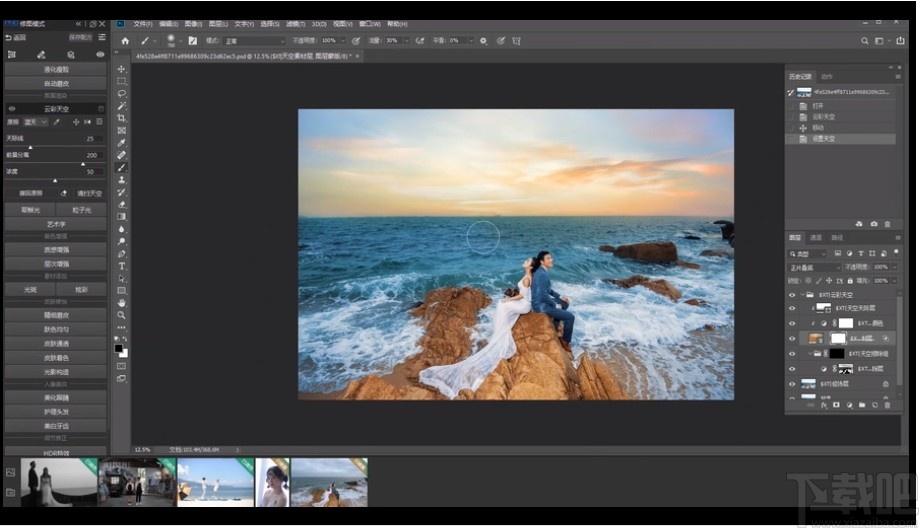Click the slider under the value 200

point(55,164)
